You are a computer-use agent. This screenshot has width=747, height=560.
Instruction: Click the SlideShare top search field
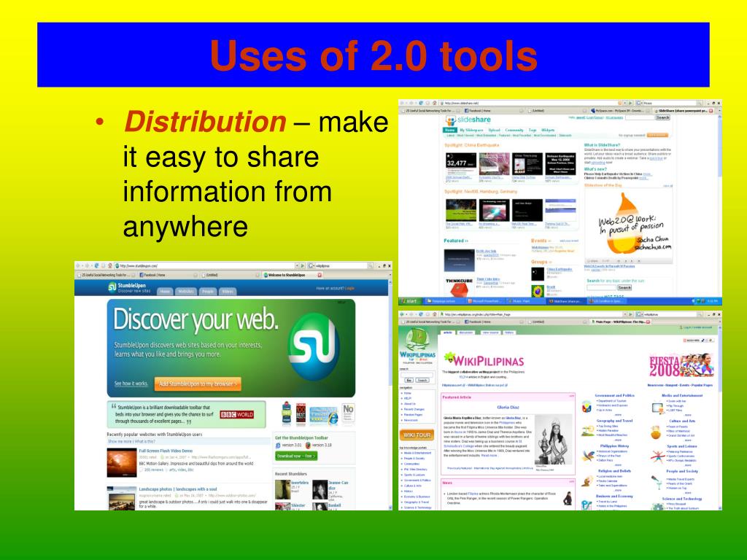(x=639, y=117)
